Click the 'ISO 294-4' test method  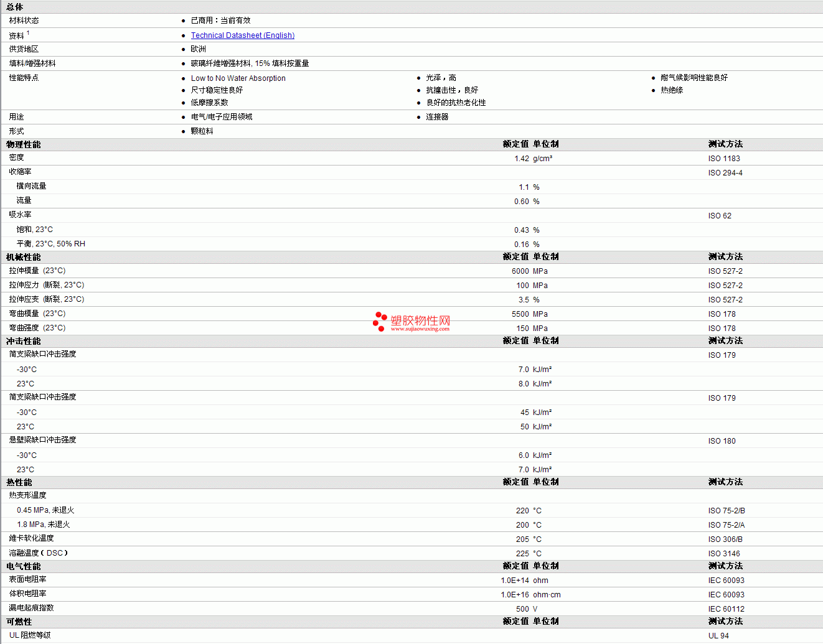pyautogui.click(x=725, y=173)
